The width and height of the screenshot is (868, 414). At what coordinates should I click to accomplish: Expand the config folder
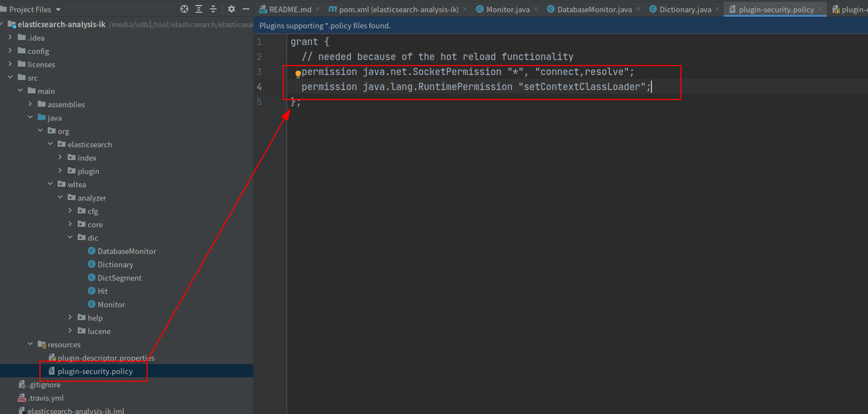(10, 51)
